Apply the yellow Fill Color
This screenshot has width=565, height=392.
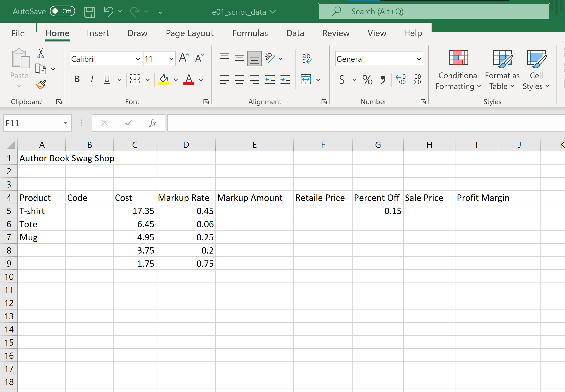coord(163,79)
